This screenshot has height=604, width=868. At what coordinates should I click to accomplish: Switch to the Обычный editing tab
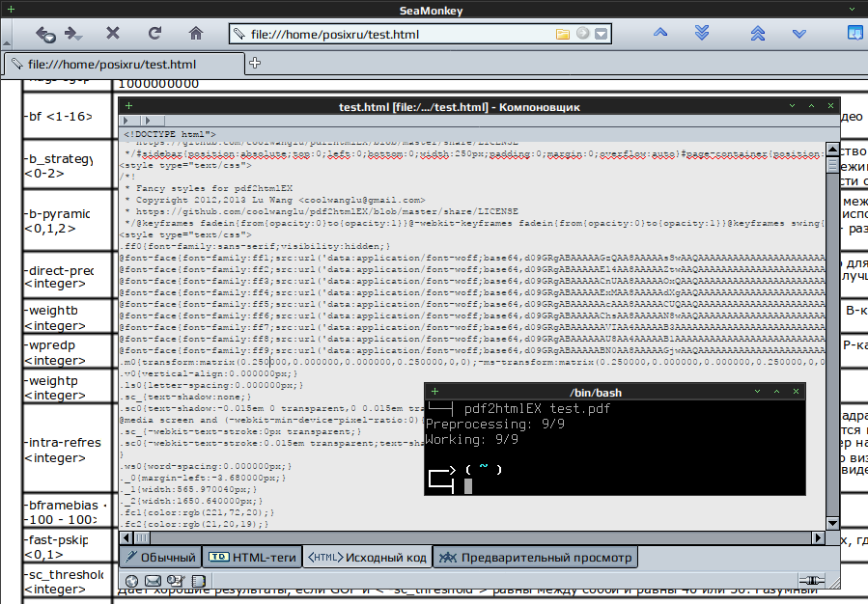160,558
